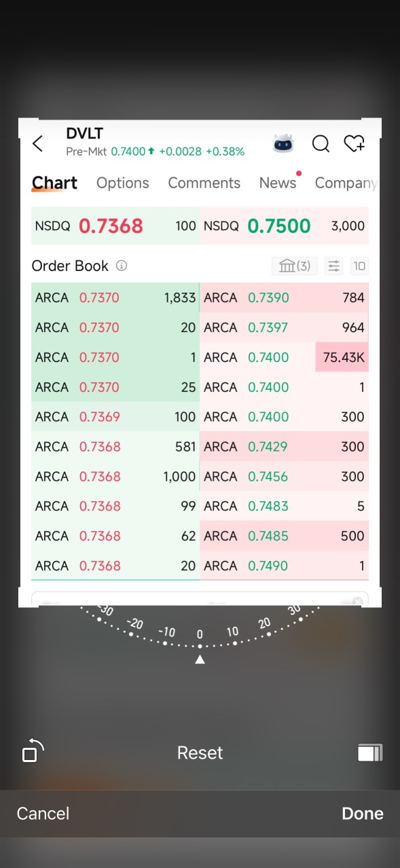Viewport: 400px width, 868px height.
Task: Open the robot AI assistant icon
Action: pyautogui.click(x=284, y=143)
